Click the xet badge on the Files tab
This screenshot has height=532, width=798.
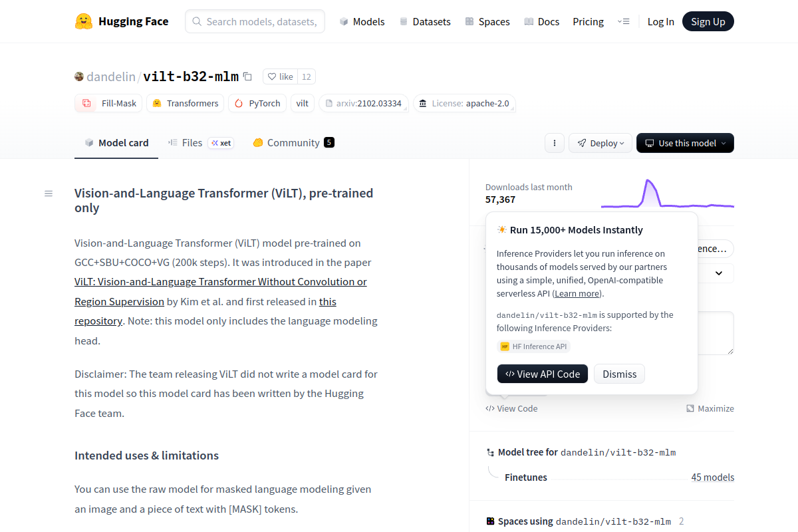(x=220, y=143)
